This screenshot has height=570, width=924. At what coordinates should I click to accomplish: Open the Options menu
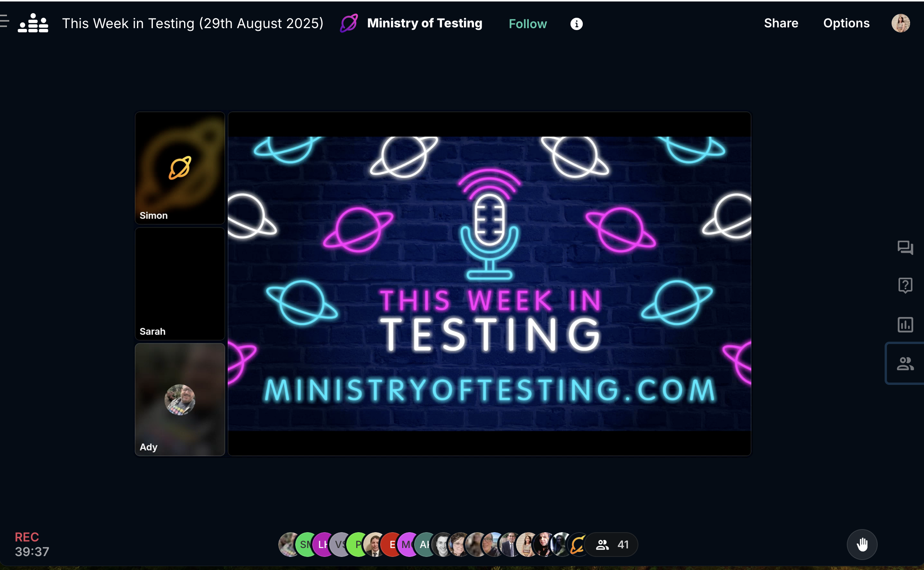tap(846, 23)
